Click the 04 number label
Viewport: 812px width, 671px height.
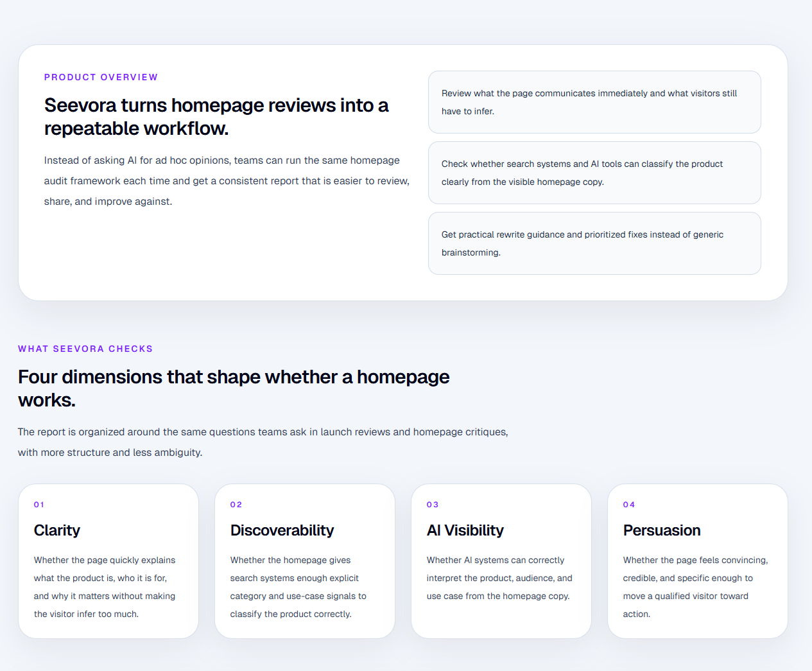tap(629, 505)
